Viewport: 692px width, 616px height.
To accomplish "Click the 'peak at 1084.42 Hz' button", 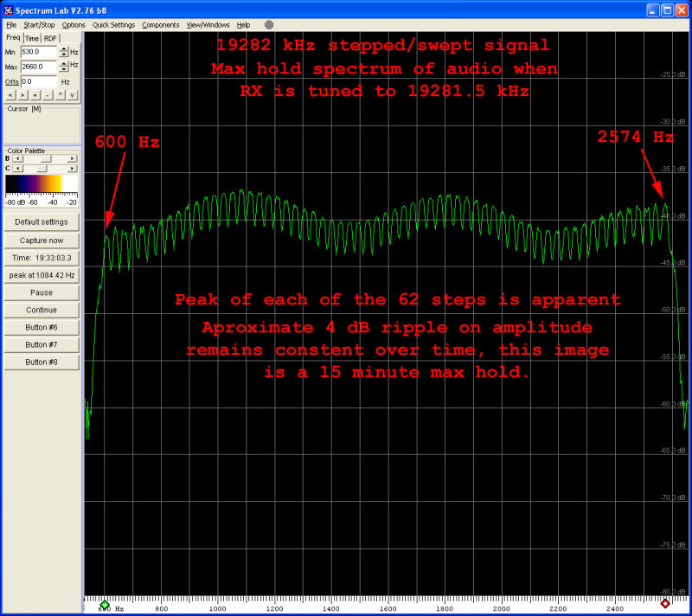I will (42, 275).
